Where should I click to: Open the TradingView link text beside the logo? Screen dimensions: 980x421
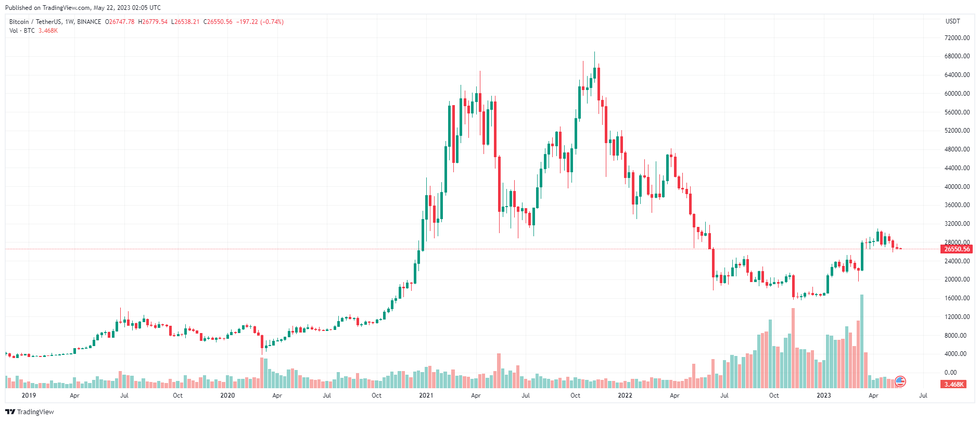pyautogui.click(x=35, y=412)
